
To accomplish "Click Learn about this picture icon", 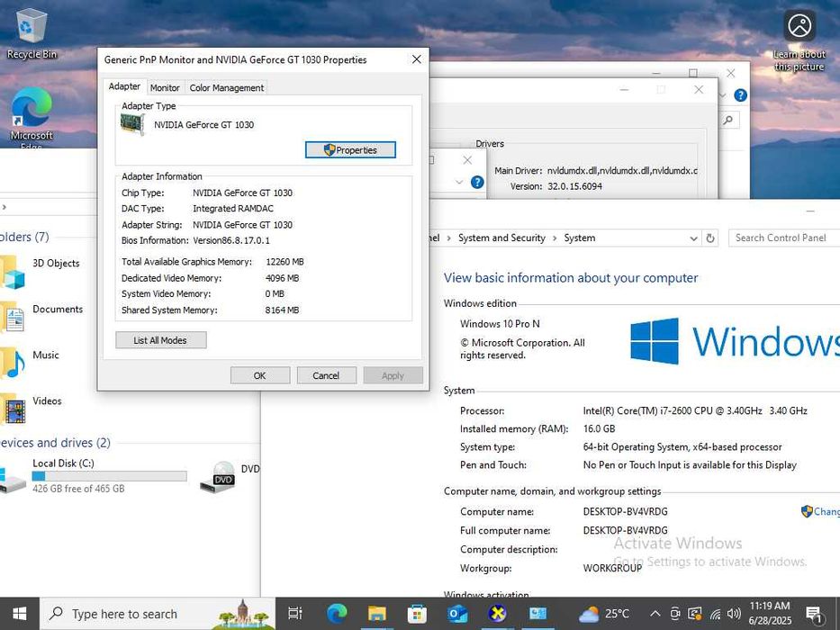I will [x=799, y=41].
